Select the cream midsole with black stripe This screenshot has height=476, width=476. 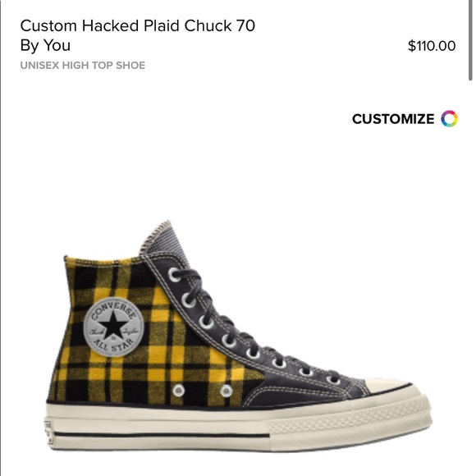tap(158, 427)
